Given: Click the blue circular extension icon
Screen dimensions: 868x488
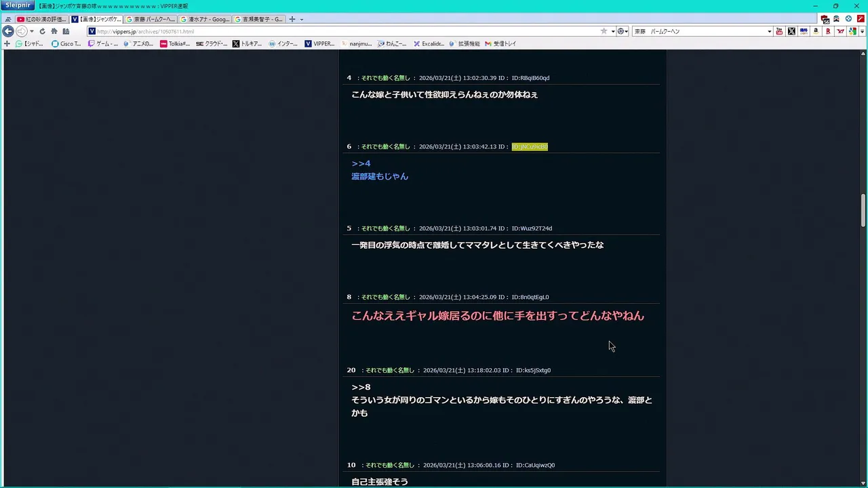Looking at the screenshot, I should pyautogui.click(x=848, y=19).
